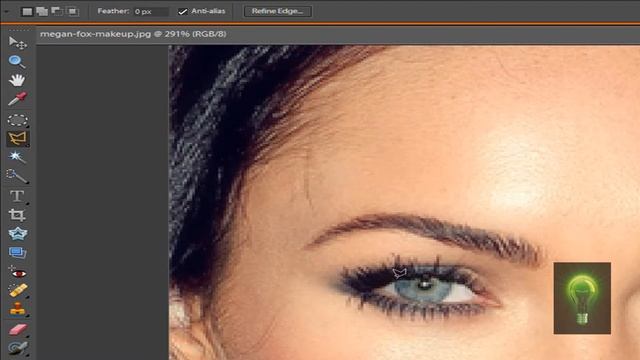Choose Intersect with selection mode

(72, 11)
